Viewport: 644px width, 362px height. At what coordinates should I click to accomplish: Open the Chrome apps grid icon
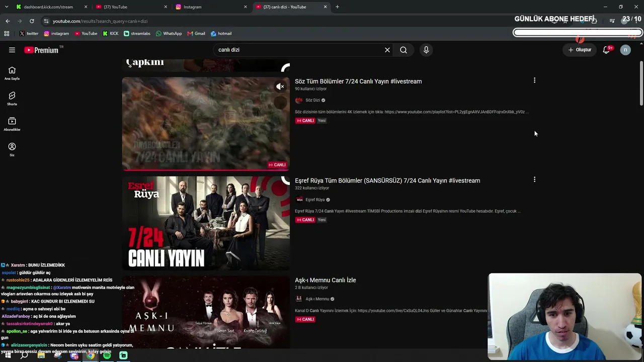coord(7,34)
